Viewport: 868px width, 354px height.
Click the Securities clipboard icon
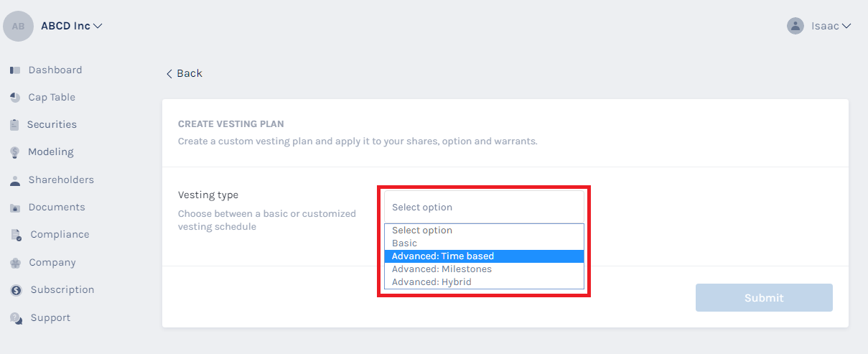[x=14, y=125]
